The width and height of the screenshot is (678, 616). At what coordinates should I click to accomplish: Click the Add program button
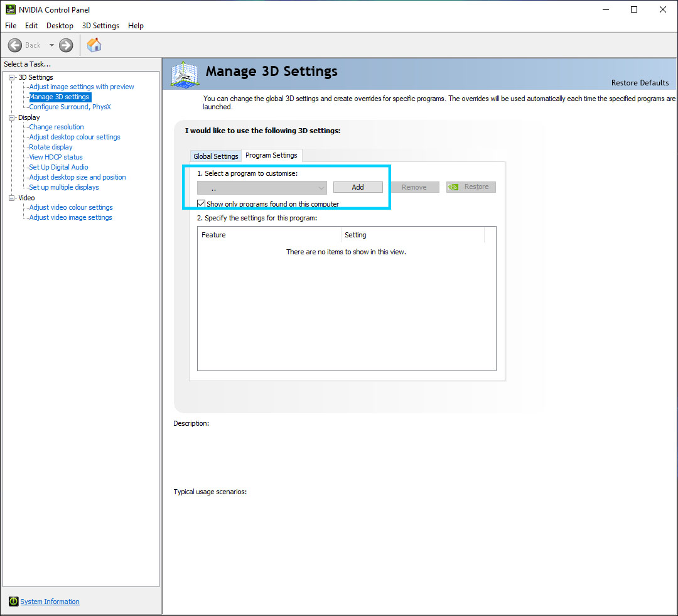tap(358, 187)
